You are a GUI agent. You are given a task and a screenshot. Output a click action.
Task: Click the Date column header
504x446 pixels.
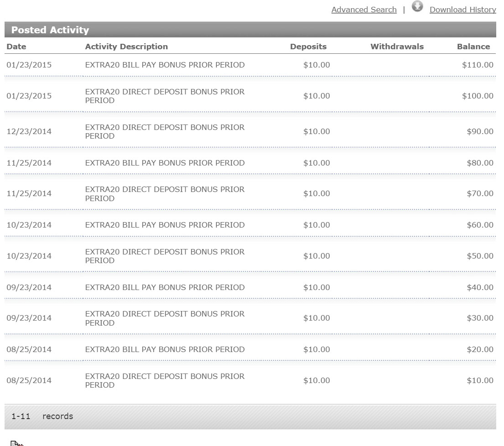click(x=16, y=47)
